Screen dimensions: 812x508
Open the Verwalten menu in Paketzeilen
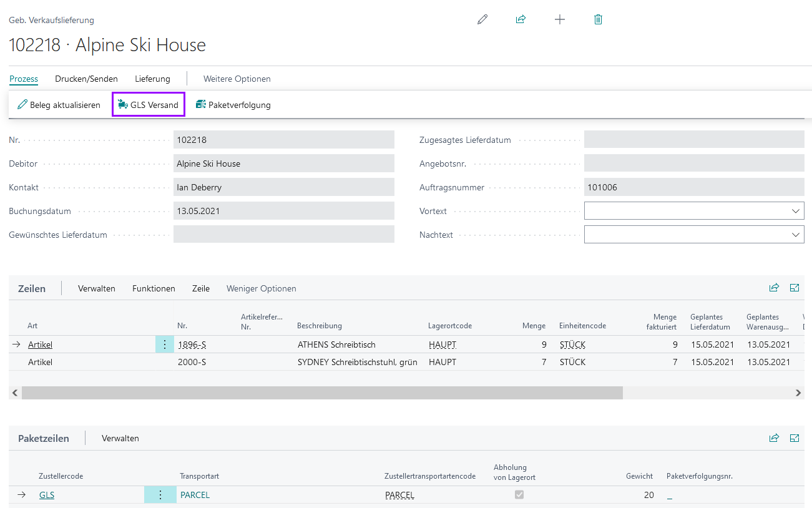point(120,438)
